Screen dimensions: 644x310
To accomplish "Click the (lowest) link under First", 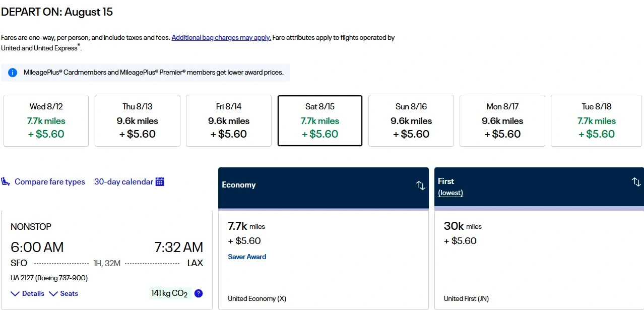I will coord(450,193).
